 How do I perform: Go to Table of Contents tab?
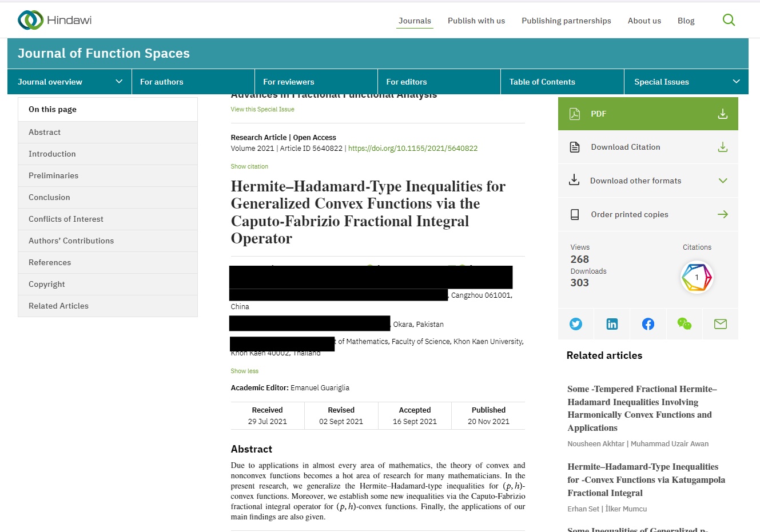click(x=542, y=82)
